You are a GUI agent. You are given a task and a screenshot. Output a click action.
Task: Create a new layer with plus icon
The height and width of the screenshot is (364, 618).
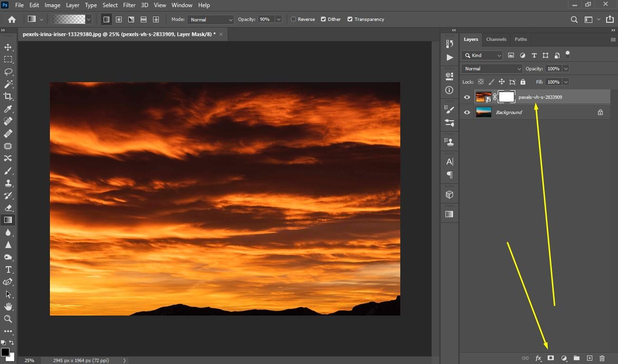[x=589, y=358]
